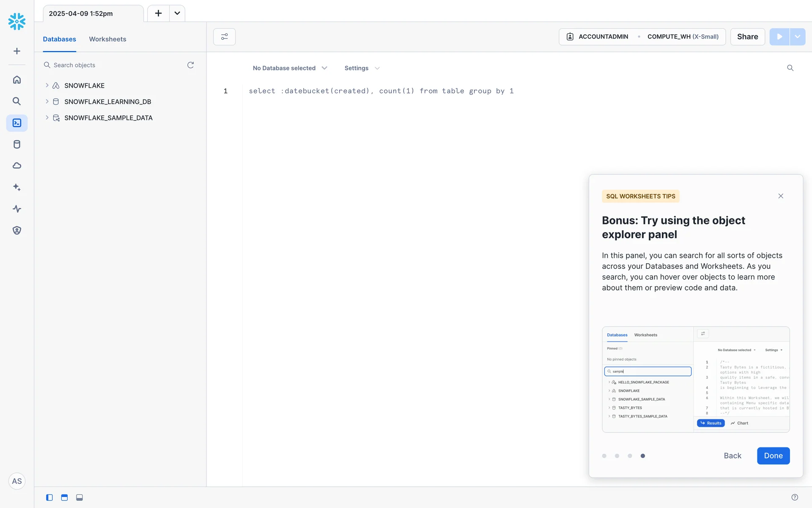812x508 pixels.
Task: Open the Snowflake home icon in sidebar
Action: point(17,80)
